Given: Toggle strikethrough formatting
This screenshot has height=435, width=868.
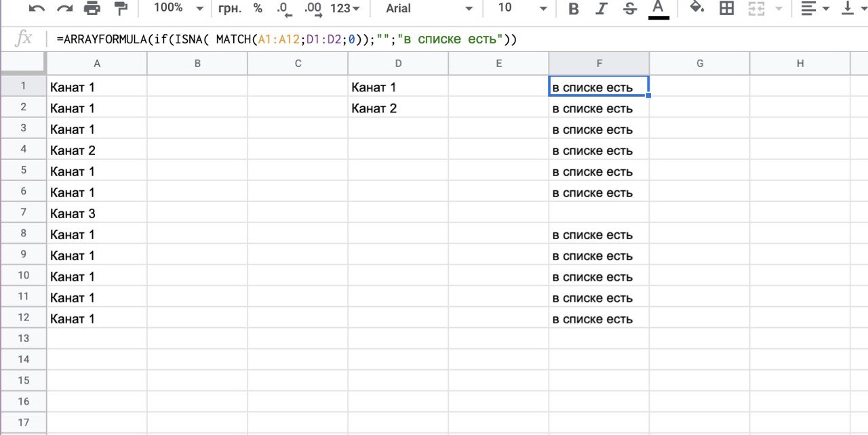Looking at the screenshot, I should [x=629, y=9].
